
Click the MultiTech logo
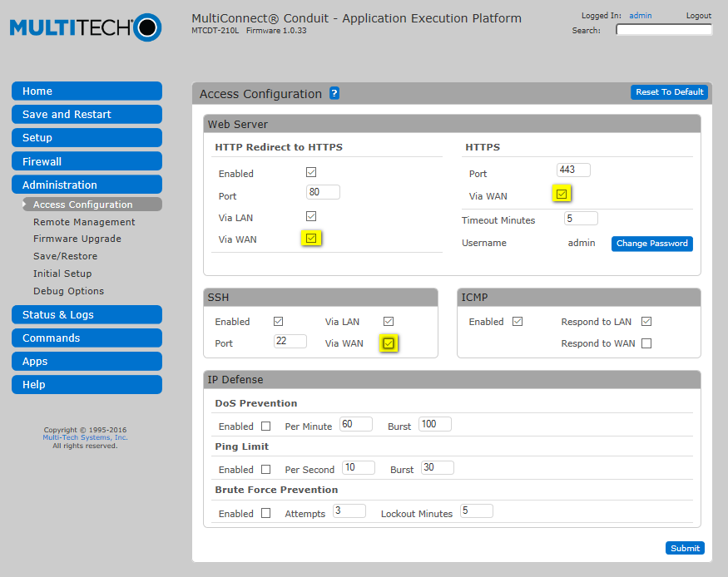coord(86,27)
